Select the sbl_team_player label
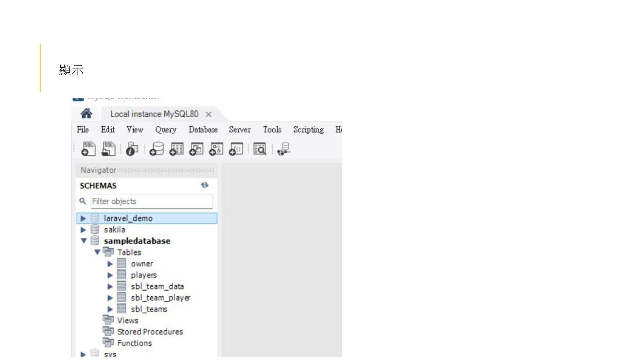Image resolution: width=644 pixels, height=362 pixels. [161, 298]
